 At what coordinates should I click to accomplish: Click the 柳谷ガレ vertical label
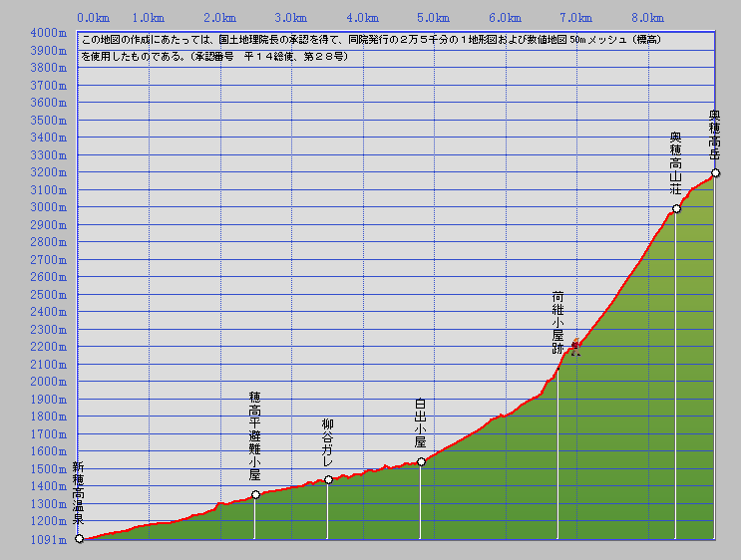(327, 442)
